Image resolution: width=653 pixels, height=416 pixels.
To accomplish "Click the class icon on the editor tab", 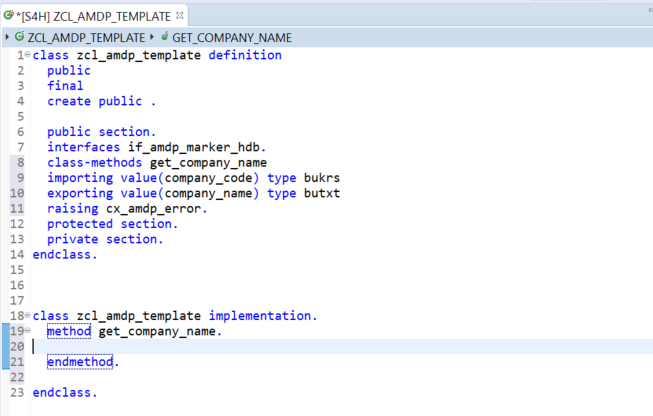I will point(8,16).
